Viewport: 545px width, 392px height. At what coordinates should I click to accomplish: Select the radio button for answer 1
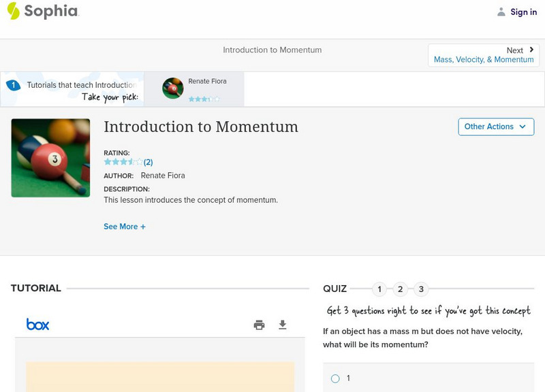pos(334,378)
